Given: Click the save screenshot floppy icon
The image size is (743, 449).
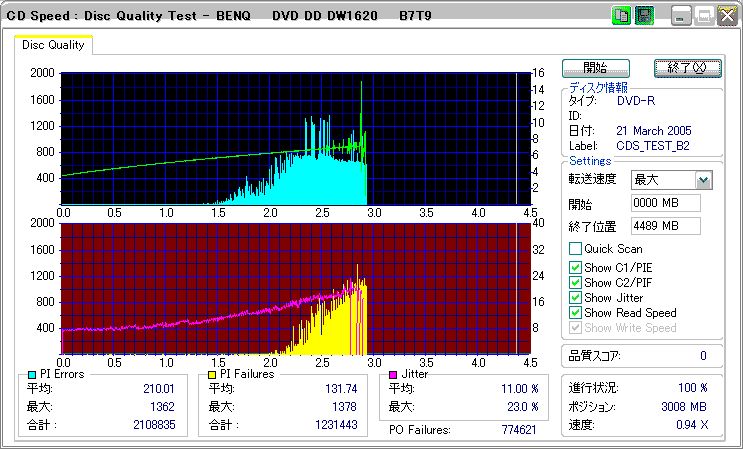Looking at the screenshot, I should pyautogui.click(x=644, y=16).
